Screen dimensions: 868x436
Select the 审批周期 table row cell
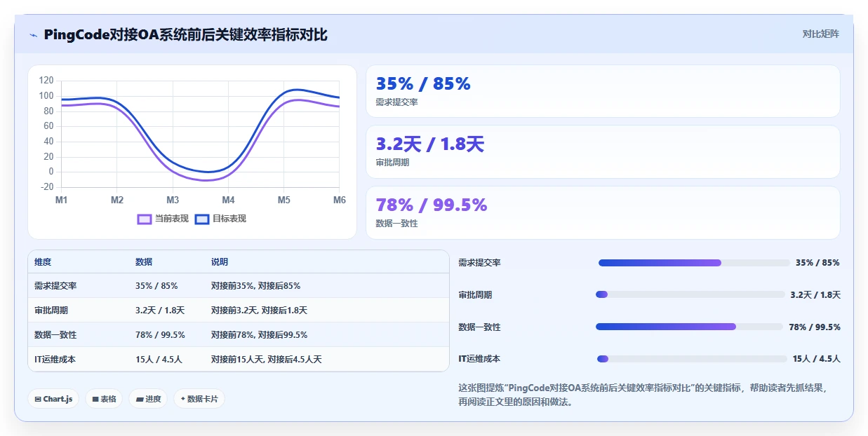(51, 310)
